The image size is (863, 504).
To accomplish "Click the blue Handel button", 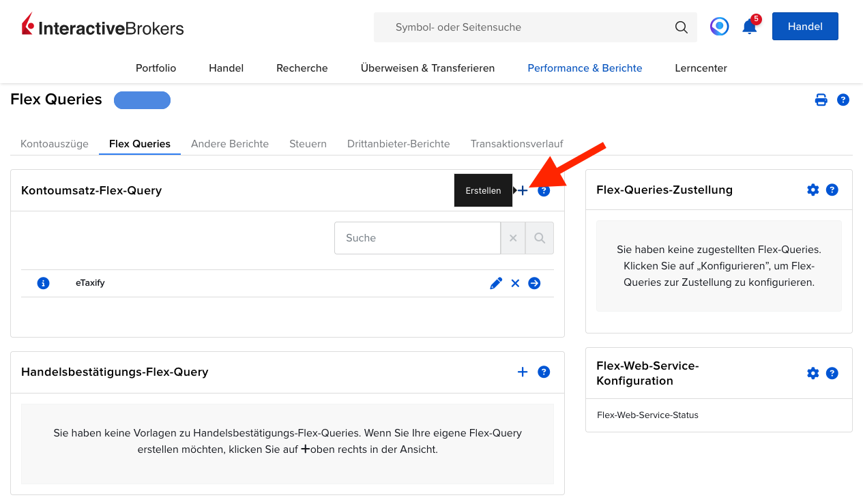I will tap(805, 26).
